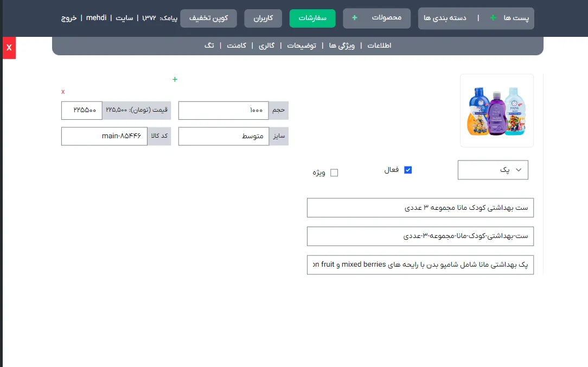Click the کوپن تخفیف button
The height and width of the screenshot is (367, 588).
(x=208, y=18)
